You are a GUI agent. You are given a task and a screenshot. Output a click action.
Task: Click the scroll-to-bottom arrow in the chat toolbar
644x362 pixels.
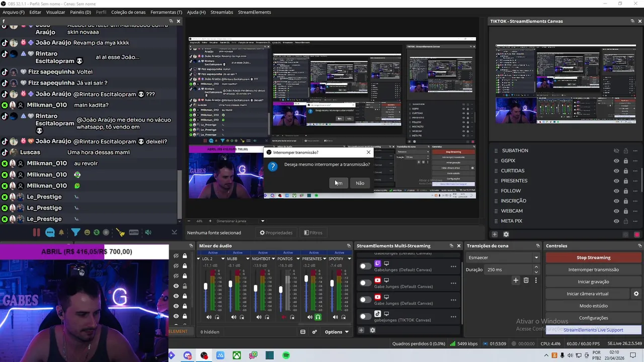point(174,232)
